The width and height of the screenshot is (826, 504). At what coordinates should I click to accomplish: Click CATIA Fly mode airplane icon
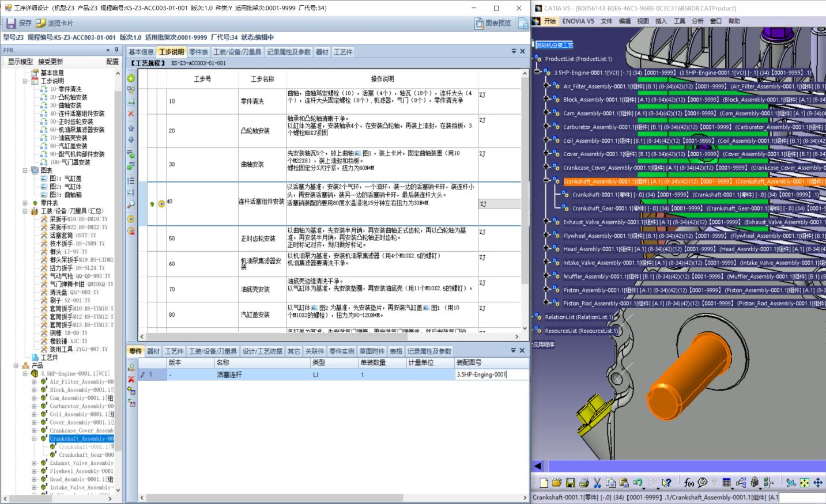790,483
